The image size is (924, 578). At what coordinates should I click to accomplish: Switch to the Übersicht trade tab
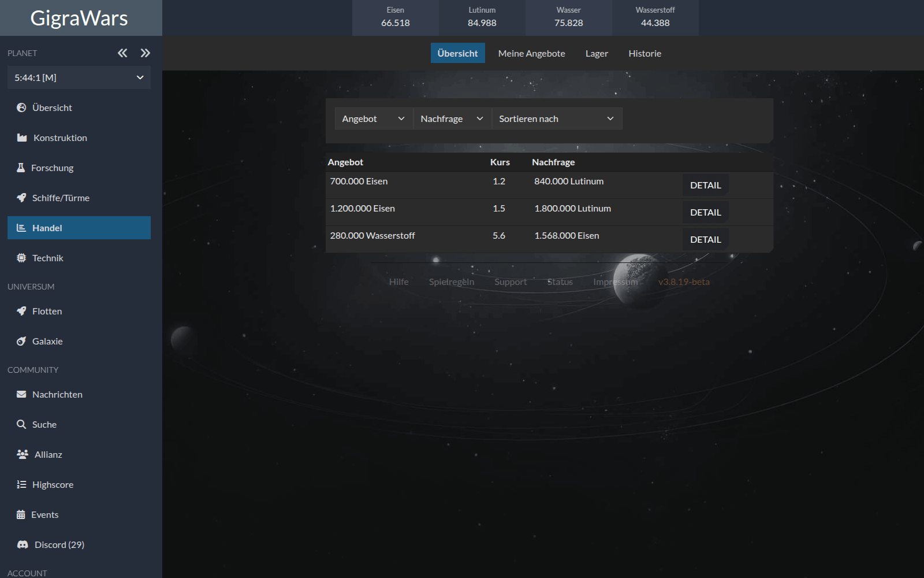click(457, 53)
